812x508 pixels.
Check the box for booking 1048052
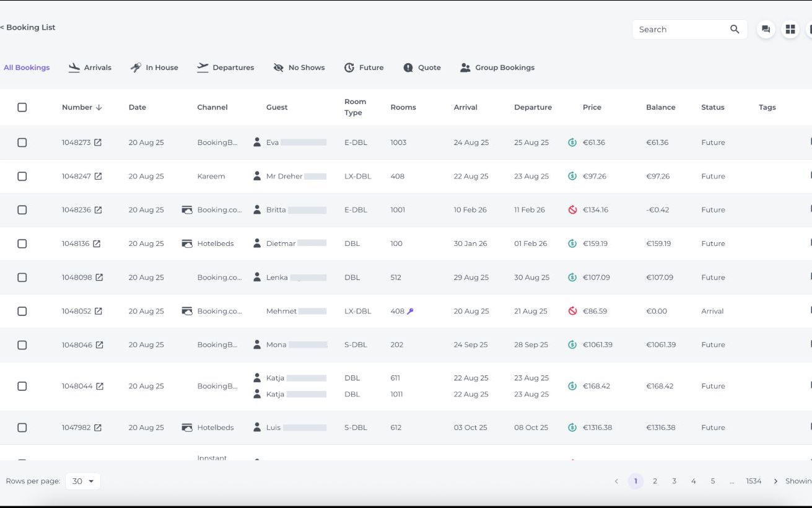click(x=22, y=311)
